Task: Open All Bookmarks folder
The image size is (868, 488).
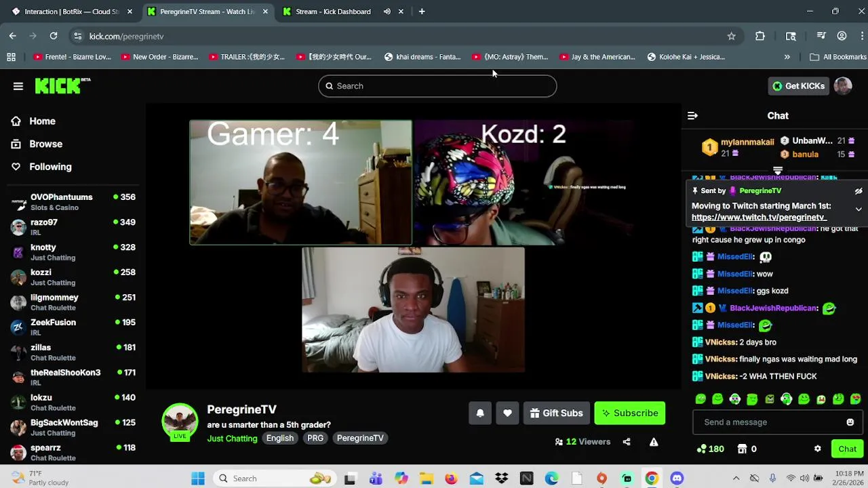Action: 838,57
